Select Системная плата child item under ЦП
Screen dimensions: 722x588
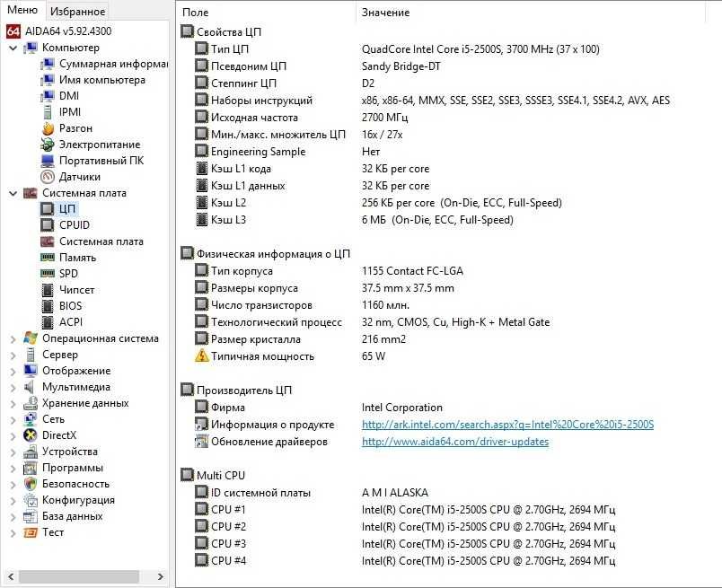tap(101, 241)
